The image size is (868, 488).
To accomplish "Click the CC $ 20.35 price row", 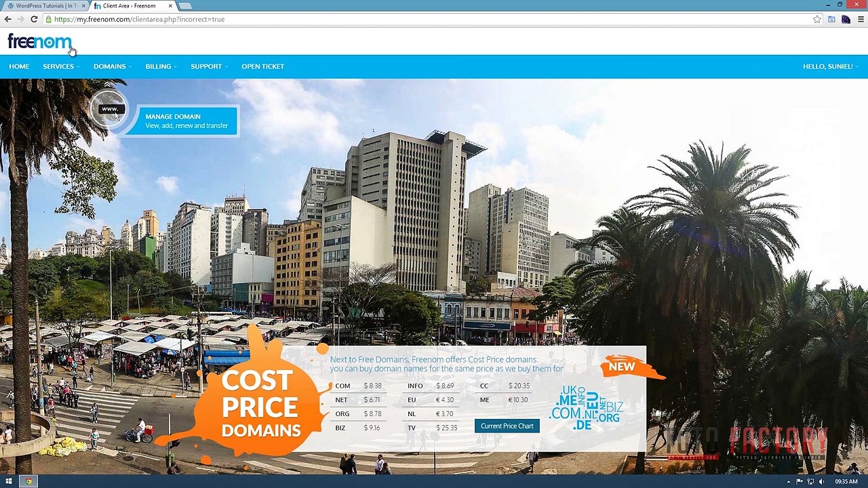I will (x=505, y=386).
